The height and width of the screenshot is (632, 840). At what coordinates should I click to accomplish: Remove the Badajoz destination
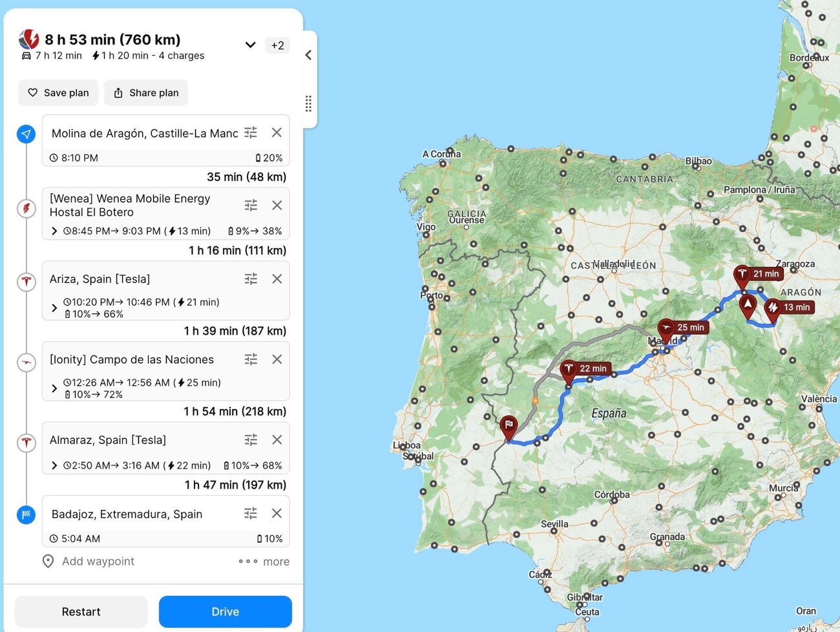(x=277, y=514)
